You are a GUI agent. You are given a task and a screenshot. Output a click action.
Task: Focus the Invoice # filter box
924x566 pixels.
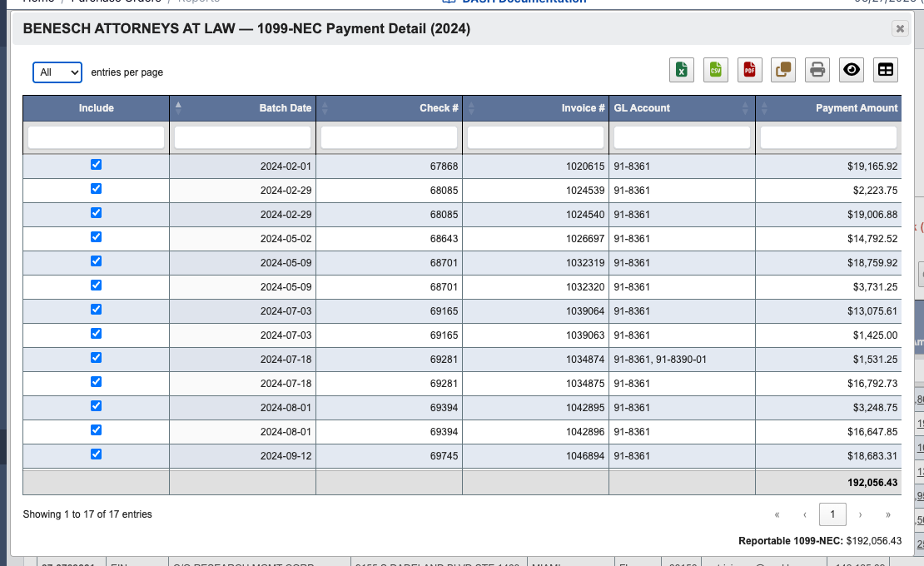click(x=535, y=137)
